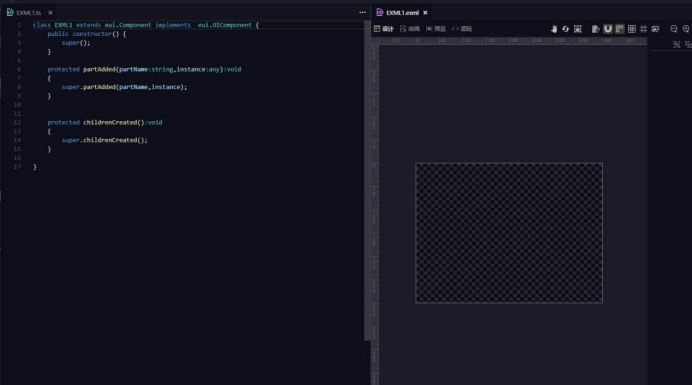Click 'super.partAdded(partName,instance);' line
The width and height of the screenshot is (692, 385).
[124, 87]
